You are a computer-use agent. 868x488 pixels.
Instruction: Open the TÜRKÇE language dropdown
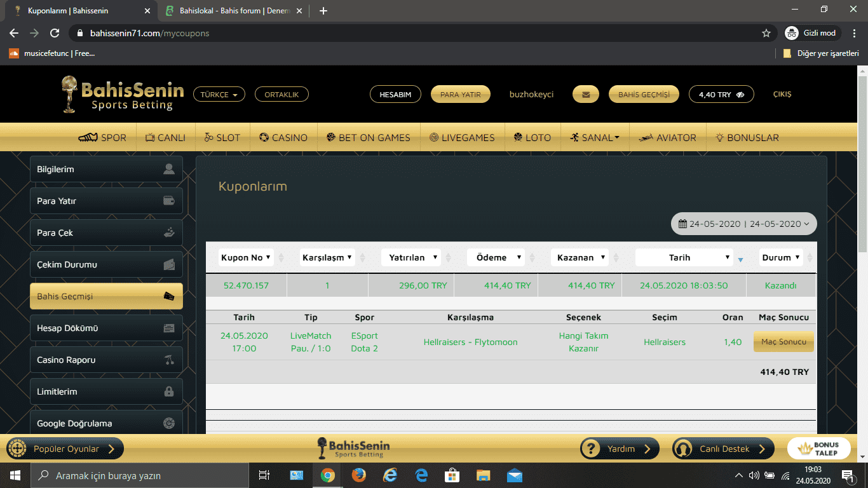tap(219, 94)
